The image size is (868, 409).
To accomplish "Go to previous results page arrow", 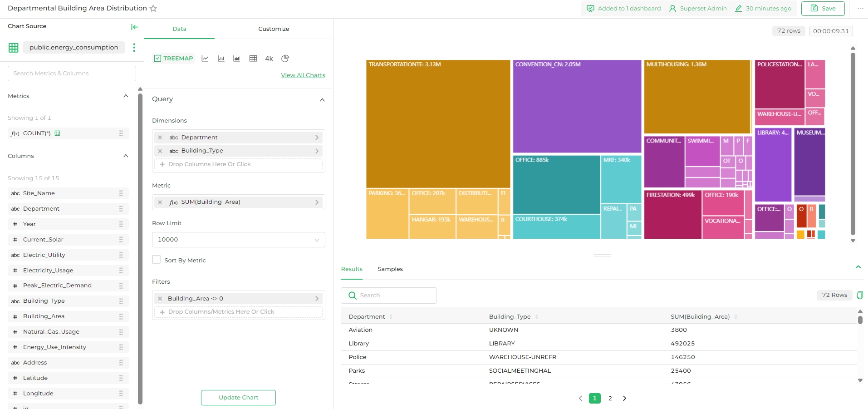I will (580, 398).
